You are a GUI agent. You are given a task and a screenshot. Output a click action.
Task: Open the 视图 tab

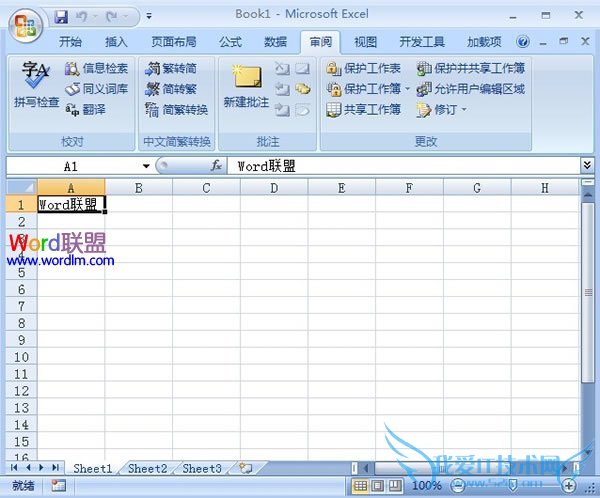[x=365, y=42]
